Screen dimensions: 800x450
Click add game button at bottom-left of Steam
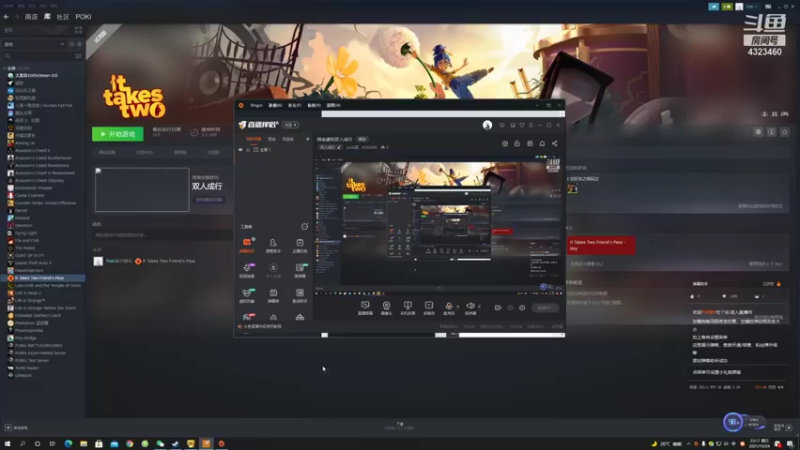(x=16, y=428)
